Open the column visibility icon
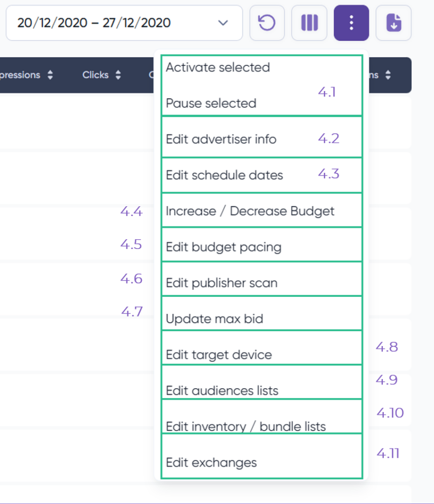The image size is (434, 504). (309, 23)
